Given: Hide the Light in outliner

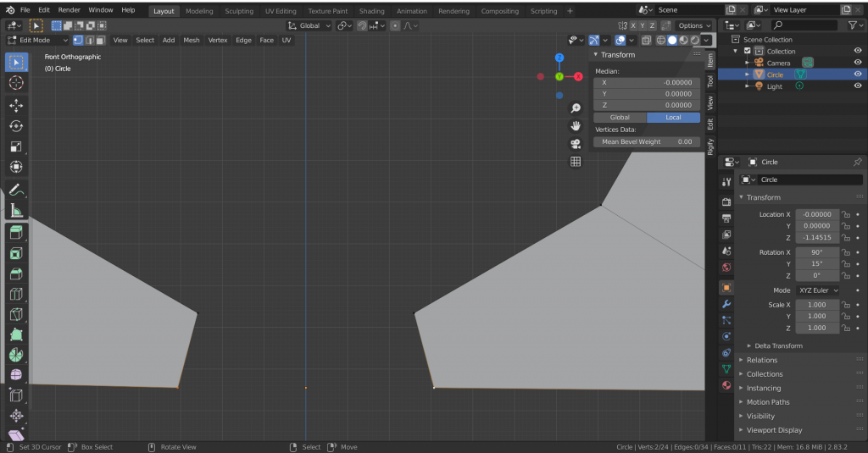Looking at the screenshot, I should 858,86.
